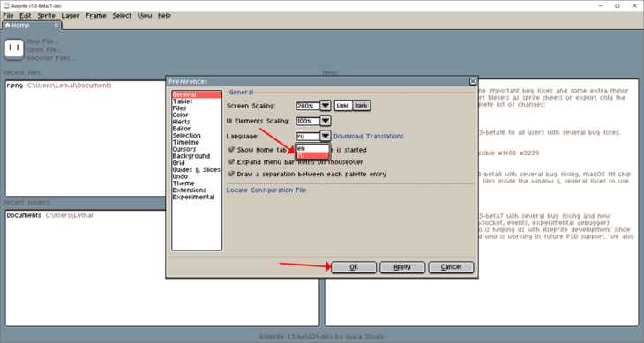Open the Help menu
The height and width of the screenshot is (343, 644).
point(164,16)
